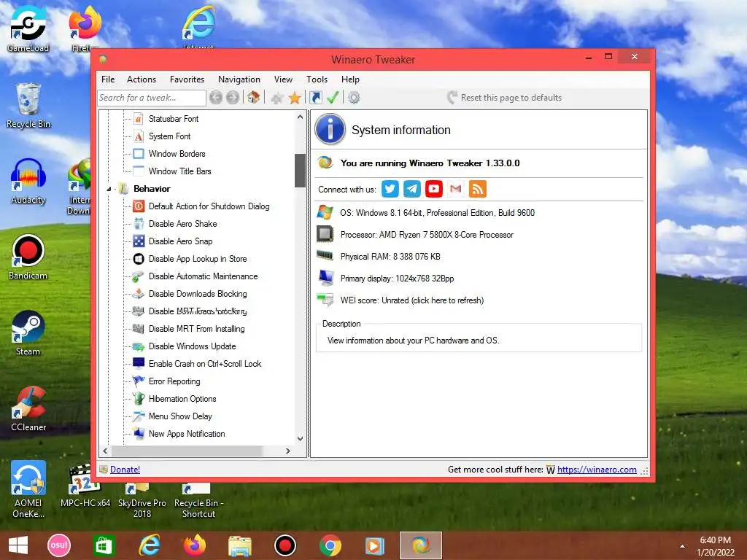Open the GameLoad desktop icon
The image size is (747, 560).
pyautogui.click(x=28, y=28)
